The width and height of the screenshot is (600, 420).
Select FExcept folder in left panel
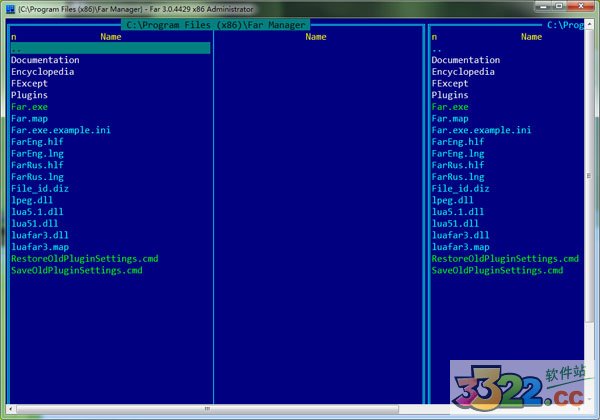[x=29, y=83]
